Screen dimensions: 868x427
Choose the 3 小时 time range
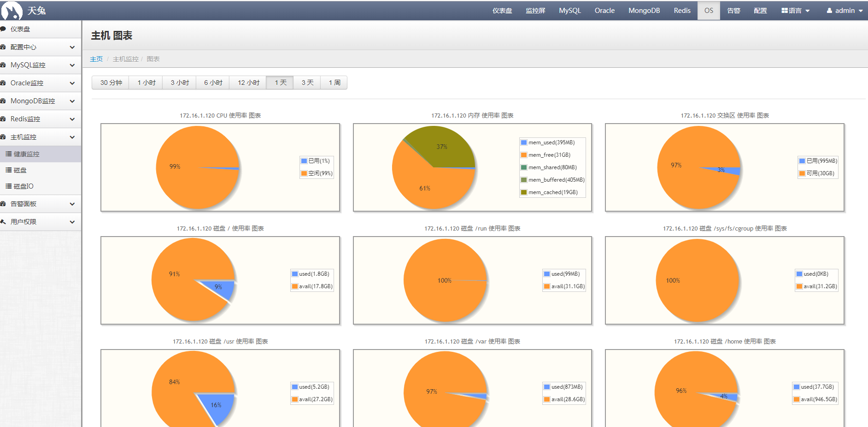coord(180,83)
